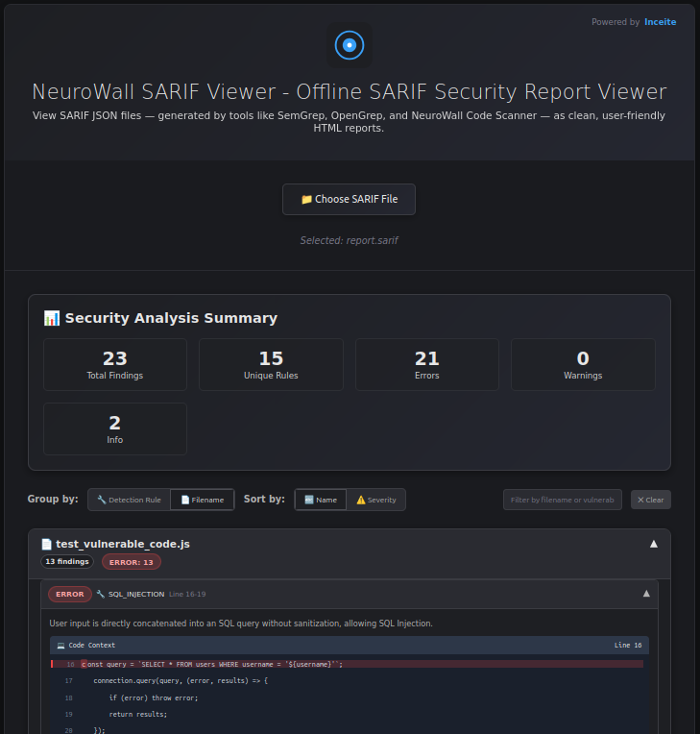Click the file icon beside test_vulnerable_code.js

tap(46, 544)
